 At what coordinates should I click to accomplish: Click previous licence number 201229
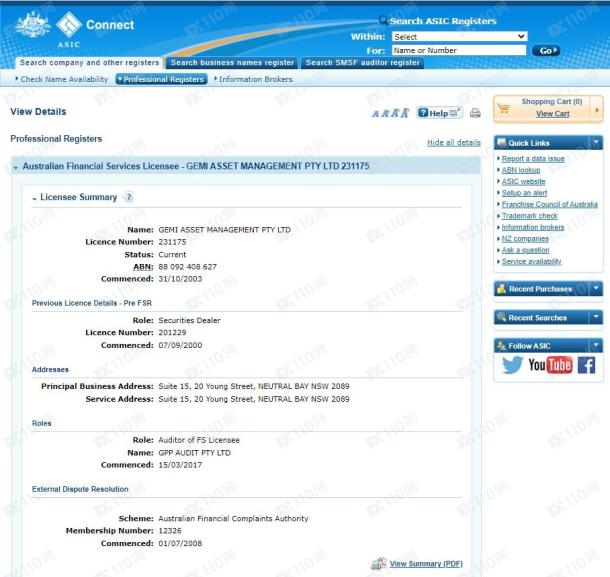172,333
